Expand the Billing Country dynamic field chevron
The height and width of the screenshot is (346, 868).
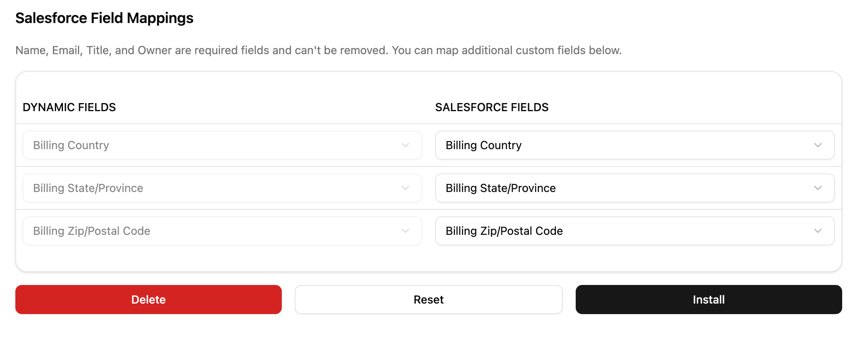coord(405,145)
